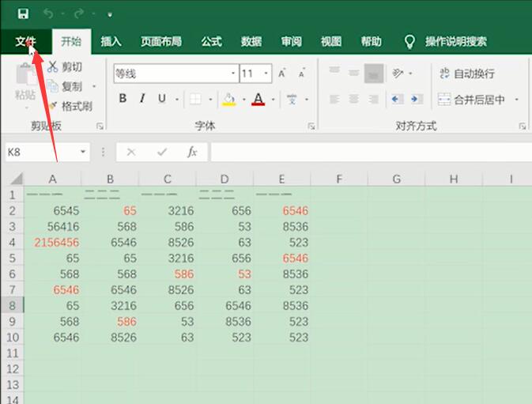The height and width of the screenshot is (404, 532).
Task: Toggle Bold formatting
Action: pyautogui.click(x=123, y=99)
